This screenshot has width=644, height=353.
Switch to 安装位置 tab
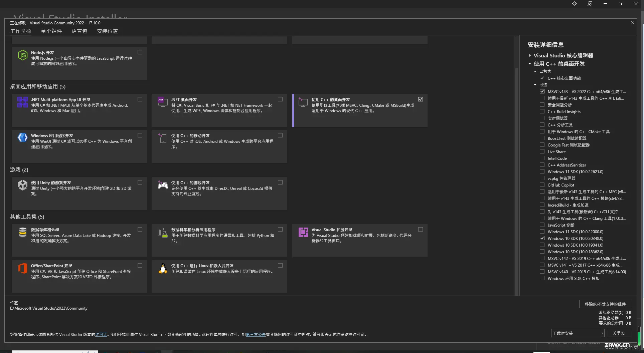[x=108, y=31]
